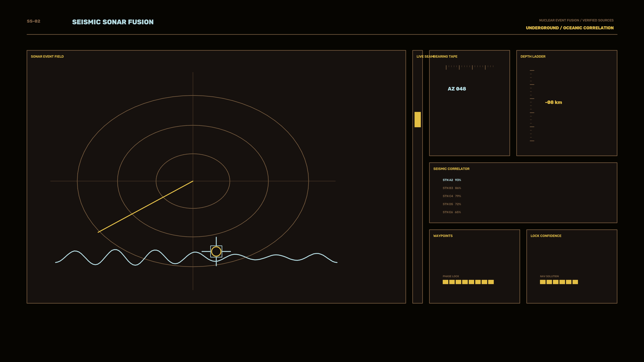Click the bearing tape tick scale
The image size is (644, 362).
tap(470, 67)
